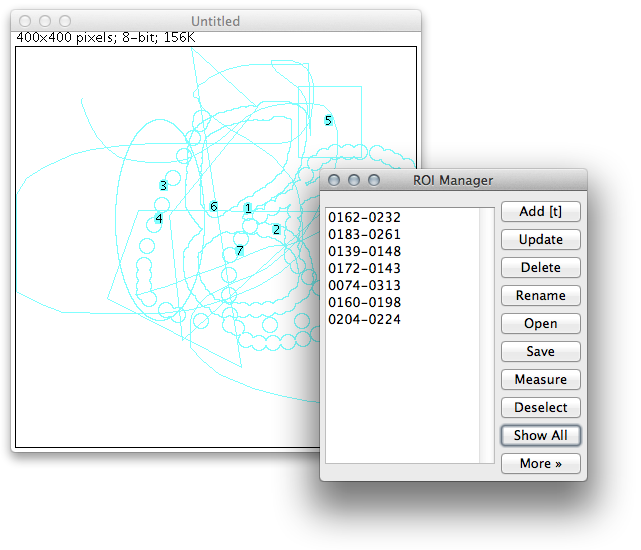Save the ROI list

click(x=540, y=351)
